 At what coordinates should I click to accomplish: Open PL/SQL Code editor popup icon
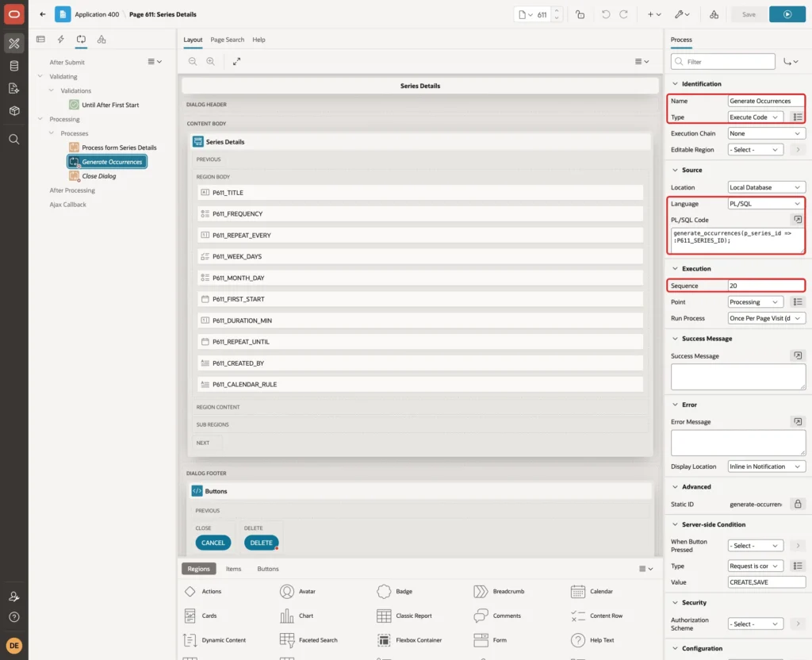tap(798, 220)
